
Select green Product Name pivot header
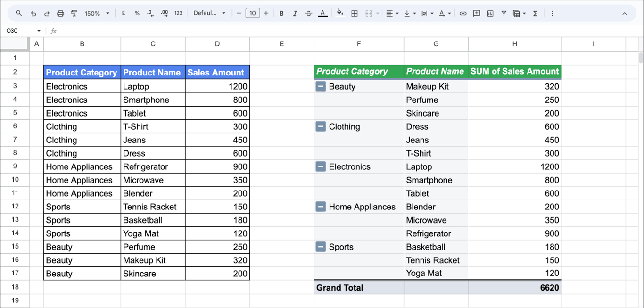point(436,72)
